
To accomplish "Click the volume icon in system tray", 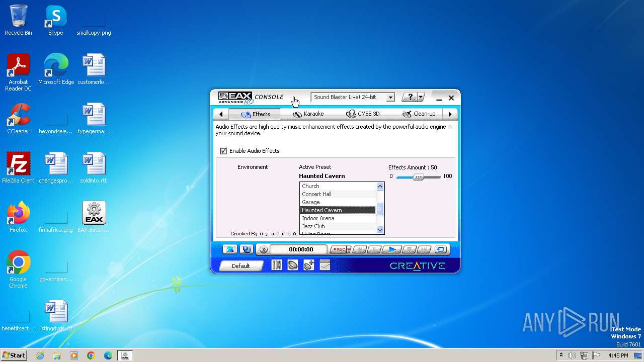I will (572, 355).
